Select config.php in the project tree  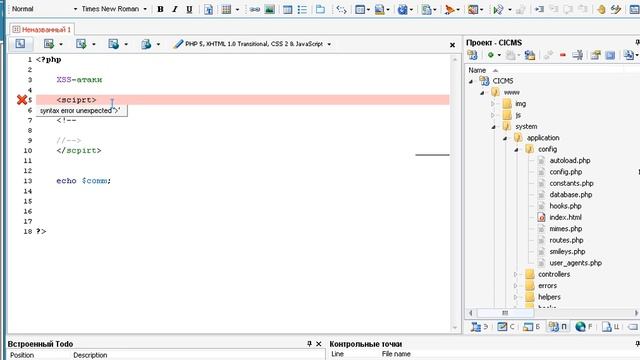(x=566, y=172)
